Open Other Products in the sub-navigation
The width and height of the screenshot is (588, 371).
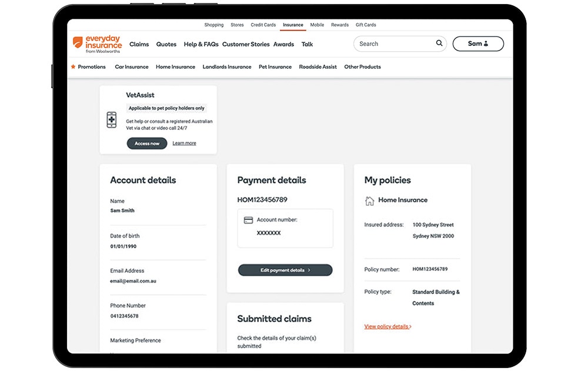pos(362,67)
